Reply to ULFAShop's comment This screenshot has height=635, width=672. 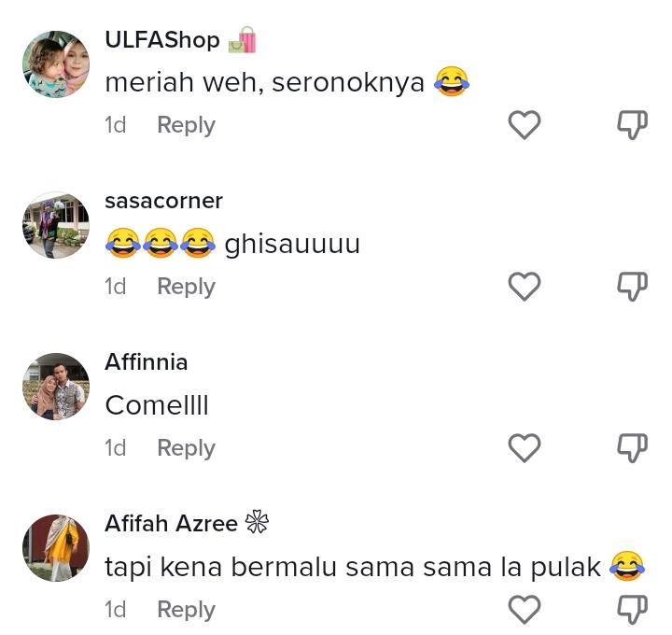[186, 126]
